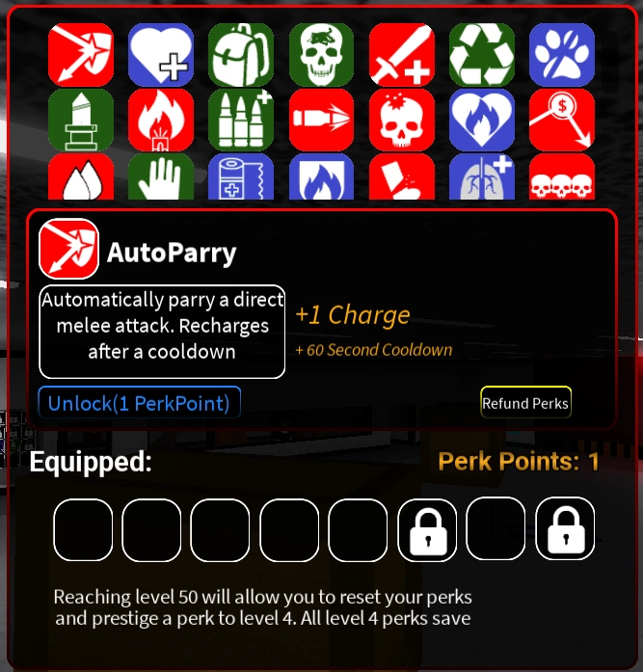Image resolution: width=643 pixels, height=672 pixels.
Task: Choose the blue lungs with plus perk
Action: click(x=482, y=176)
